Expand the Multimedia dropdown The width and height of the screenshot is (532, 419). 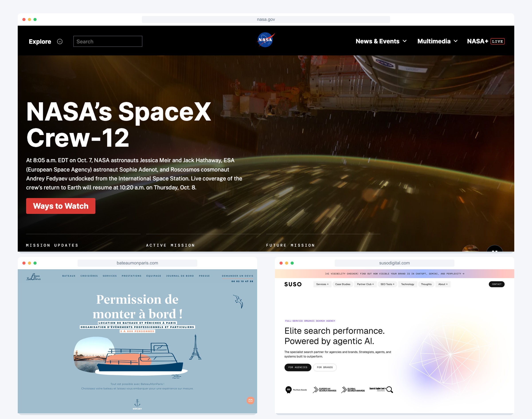click(437, 41)
